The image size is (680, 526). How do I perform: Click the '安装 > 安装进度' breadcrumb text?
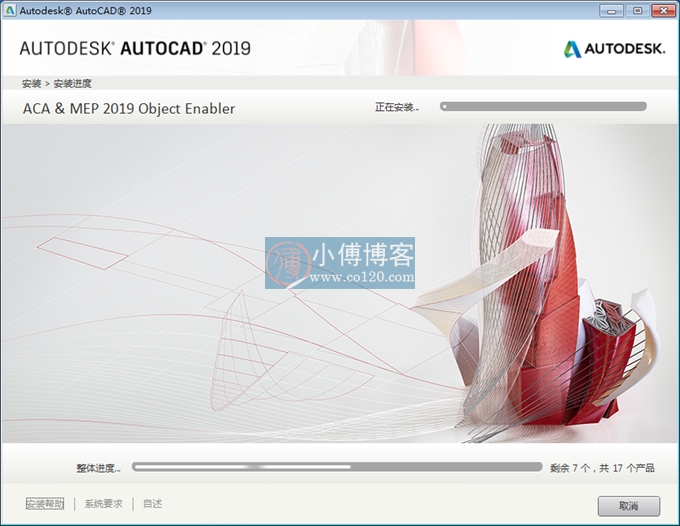pos(57,83)
